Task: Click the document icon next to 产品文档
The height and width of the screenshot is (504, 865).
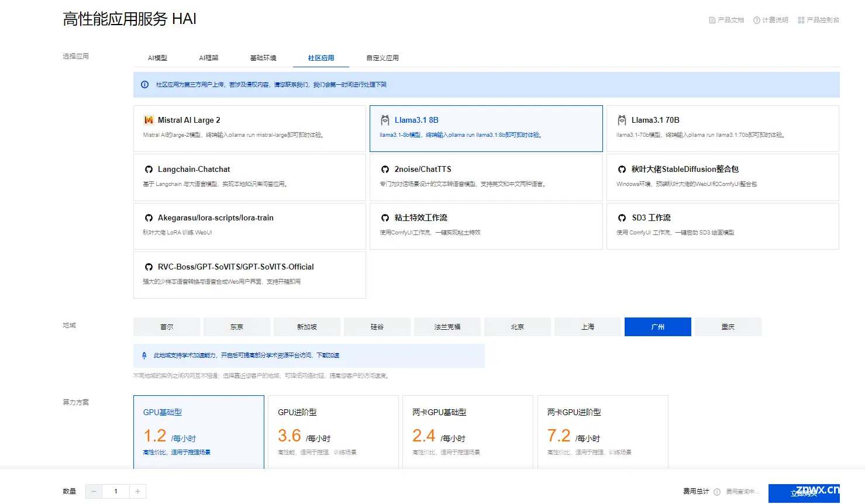Action: [x=712, y=20]
